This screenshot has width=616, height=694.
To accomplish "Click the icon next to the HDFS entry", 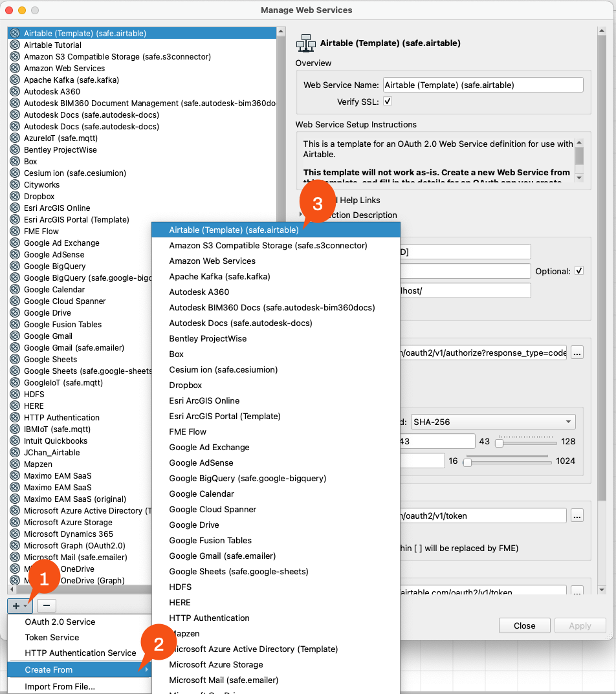I will click(x=14, y=394).
